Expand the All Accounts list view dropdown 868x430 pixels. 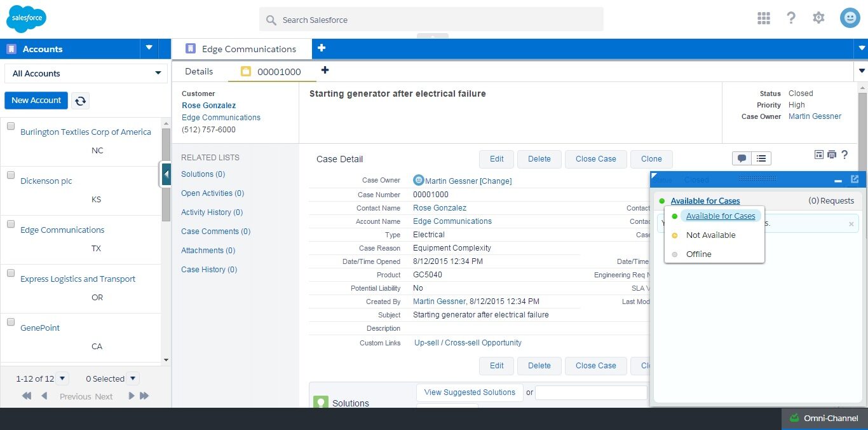pos(86,73)
